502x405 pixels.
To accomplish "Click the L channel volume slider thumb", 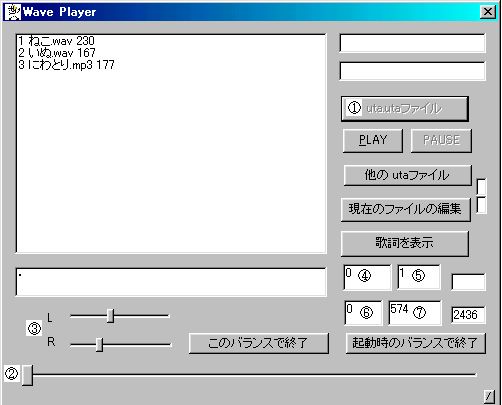I will tap(110, 316).
